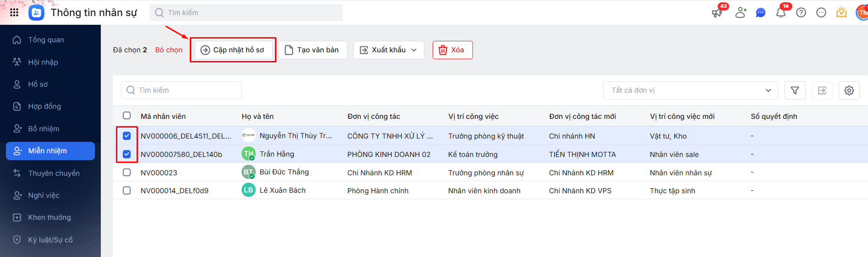Open Khen thưởng sidebar item

coord(49,218)
